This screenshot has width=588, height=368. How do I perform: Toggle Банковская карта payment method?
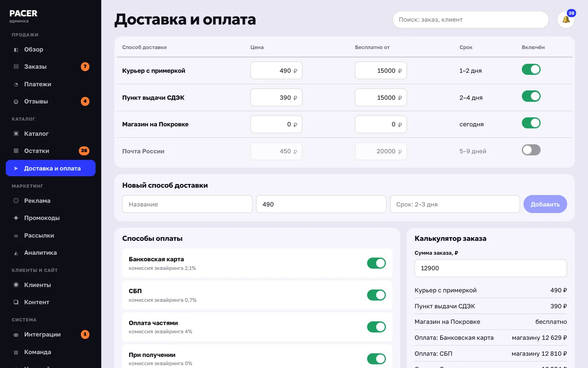click(376, 263)
